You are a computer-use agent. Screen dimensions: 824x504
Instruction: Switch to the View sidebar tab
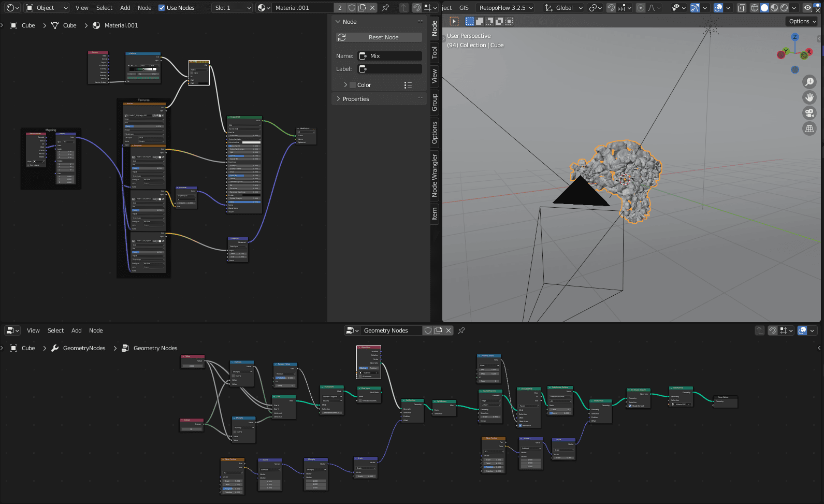coord(435,76)
